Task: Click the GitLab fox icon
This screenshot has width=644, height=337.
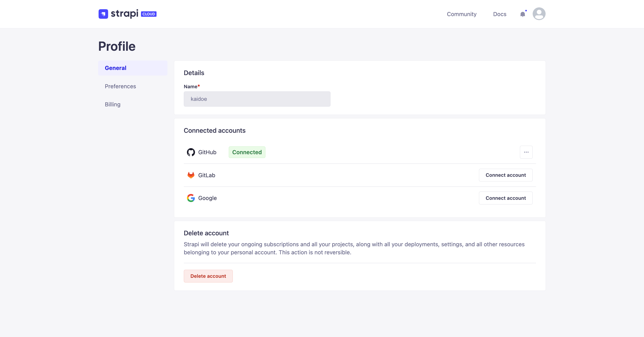Action: (x=191, y=175)
